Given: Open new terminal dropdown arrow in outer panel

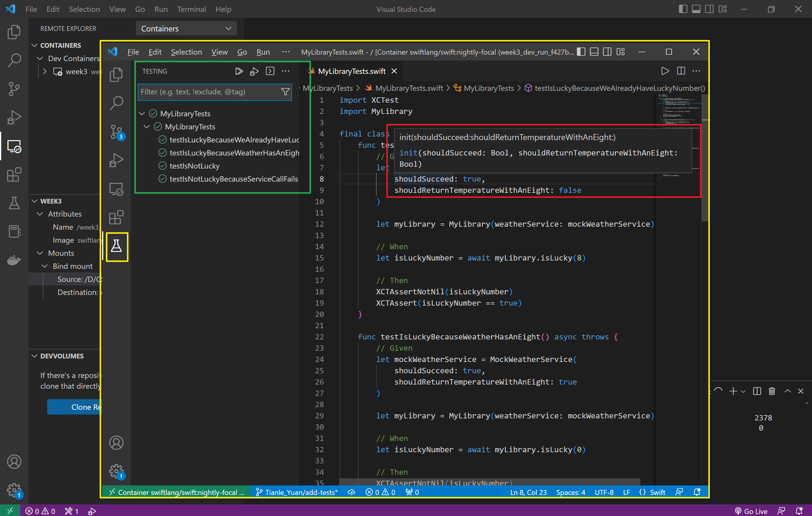Looking at the screenshot, I should point(743,391).
